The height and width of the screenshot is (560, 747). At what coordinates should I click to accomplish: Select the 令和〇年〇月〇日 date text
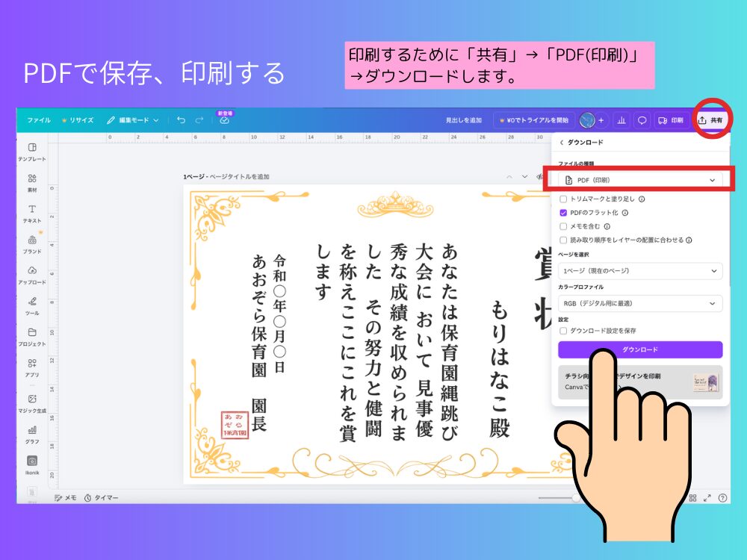279,314
